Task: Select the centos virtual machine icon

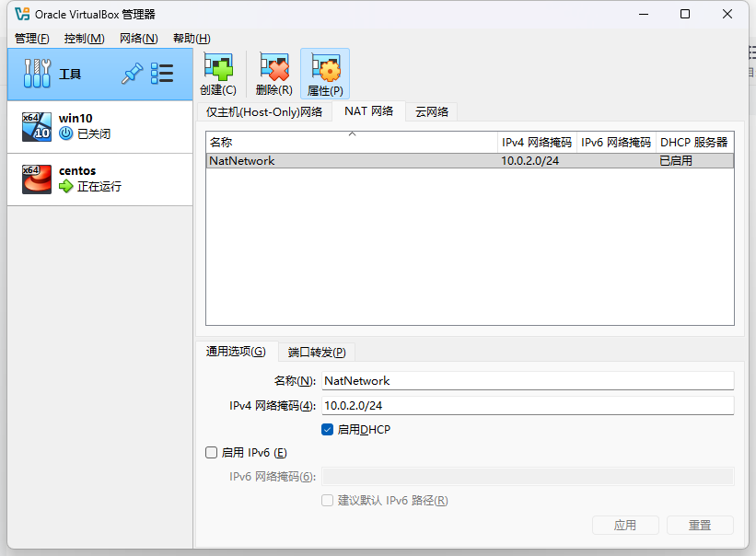Action: pos(37,180)
